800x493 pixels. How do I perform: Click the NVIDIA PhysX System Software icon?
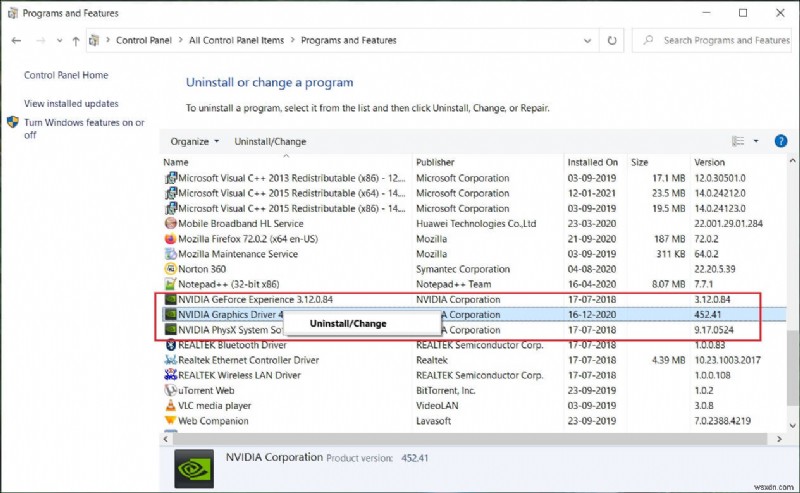(x=170, y=330)
